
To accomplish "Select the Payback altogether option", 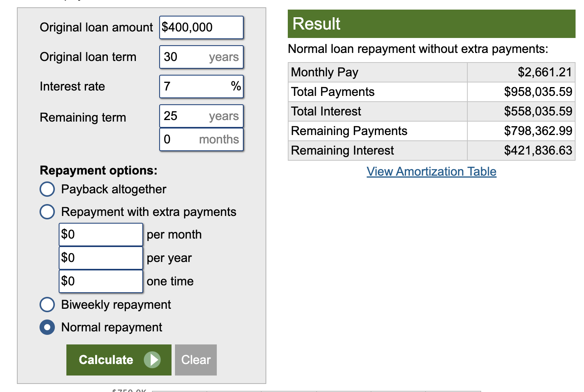I will click(47, 189).
